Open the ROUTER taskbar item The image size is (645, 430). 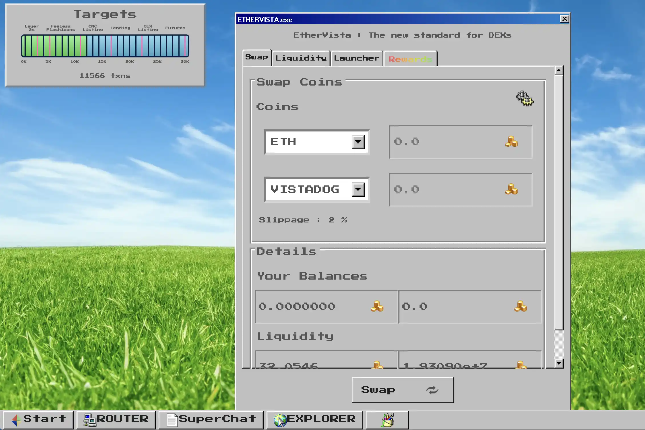point(116,419)
